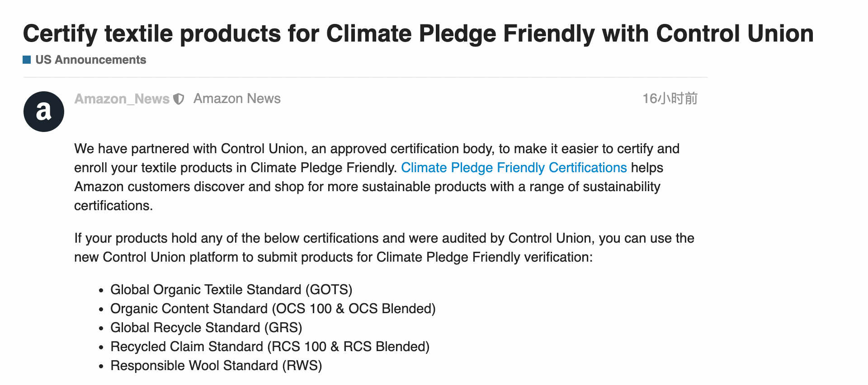Open Climate Pledge Friendly Certifications link
The width and height of the screenshot is (868, 385).
click(514, 168)
